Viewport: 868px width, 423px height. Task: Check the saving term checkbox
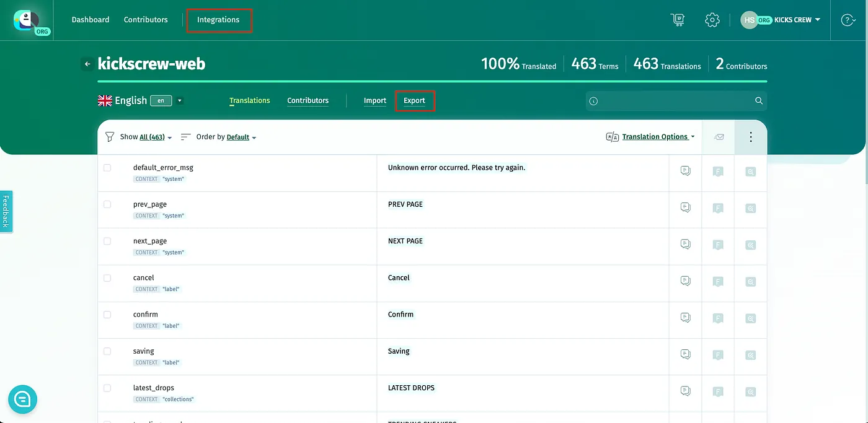(107, 351)
